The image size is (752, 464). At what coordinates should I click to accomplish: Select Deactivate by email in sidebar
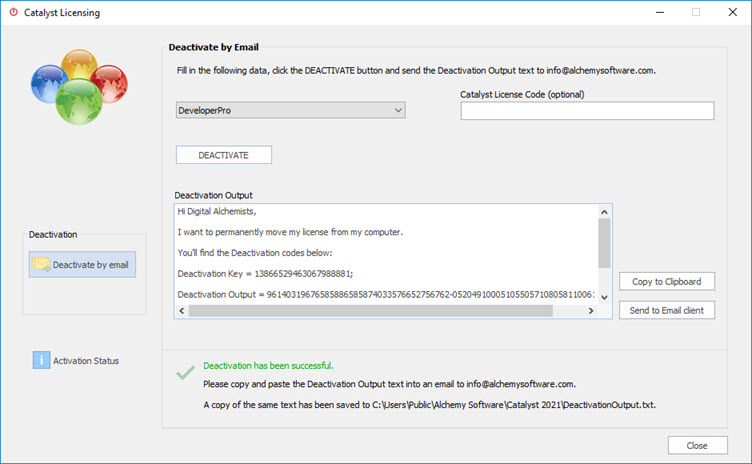tap(82, 264)
